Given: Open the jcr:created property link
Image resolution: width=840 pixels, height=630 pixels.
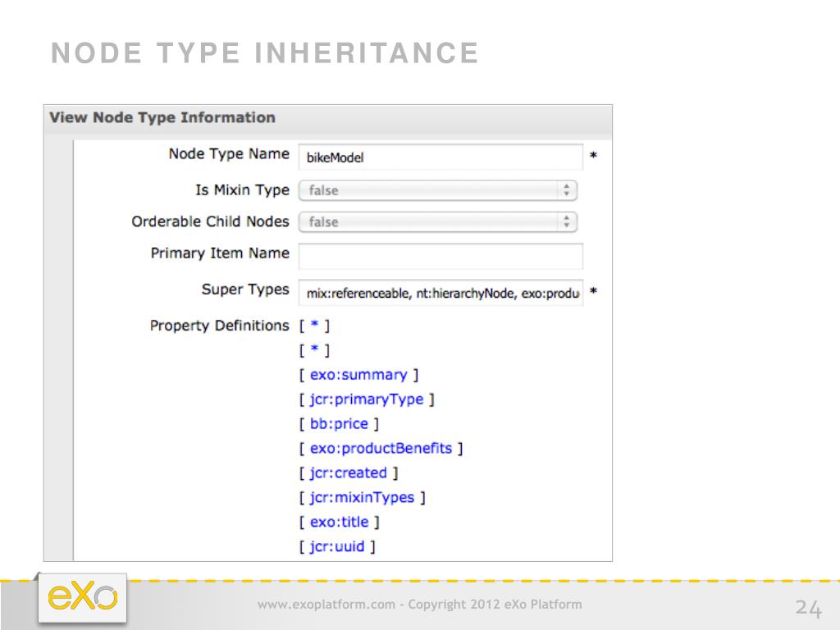Looking at the screenshot, I should (348, 473).
